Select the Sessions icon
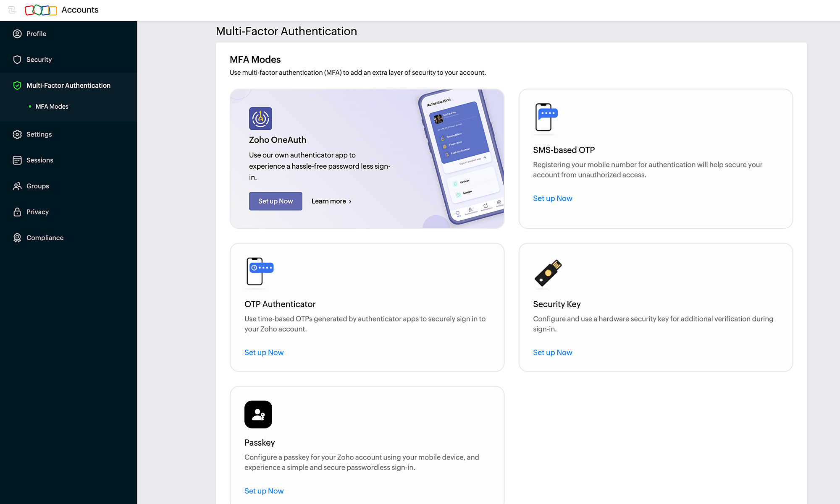The height and width of the screenshot is (504, 840). tap(17, 160)
